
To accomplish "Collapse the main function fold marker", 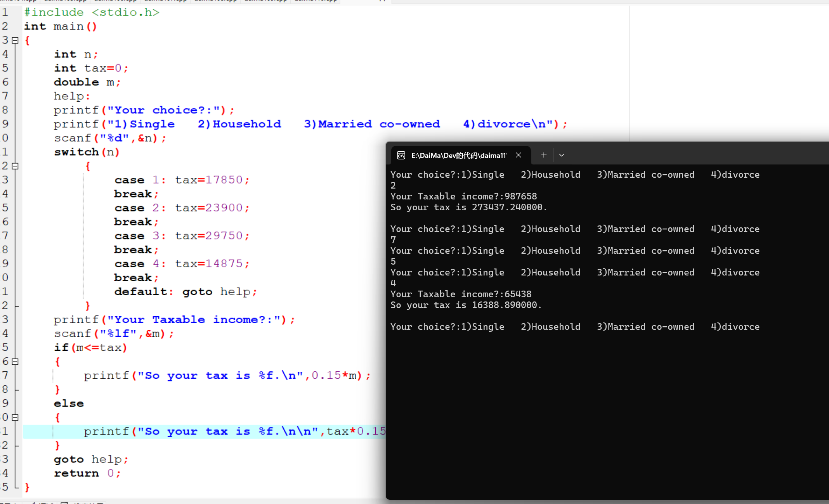I will click(x=15, y=40).
